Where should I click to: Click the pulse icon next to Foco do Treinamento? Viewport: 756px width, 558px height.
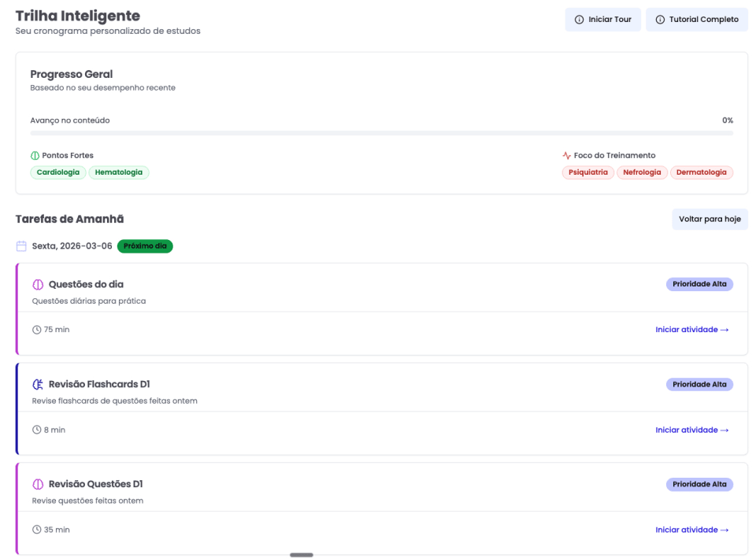tap(565, 155)
